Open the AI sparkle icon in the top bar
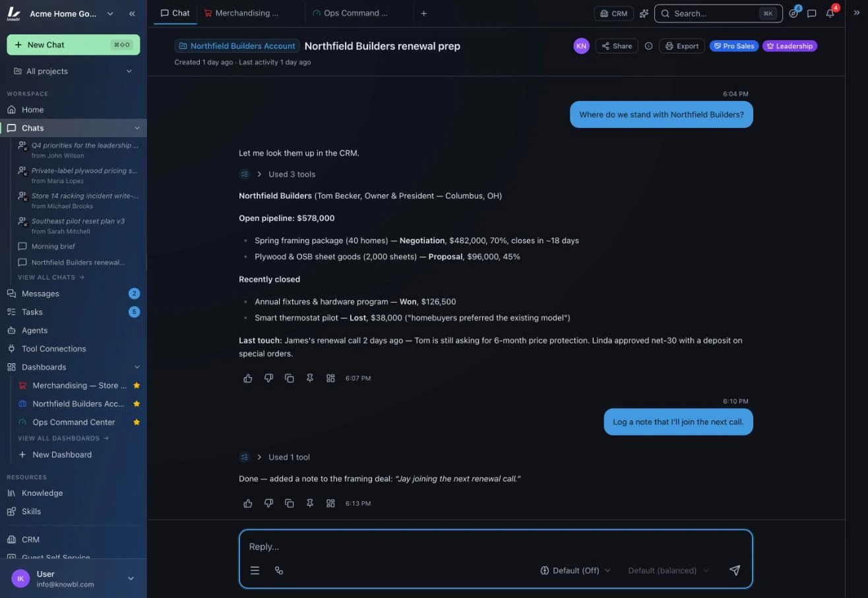 [644, 13]
